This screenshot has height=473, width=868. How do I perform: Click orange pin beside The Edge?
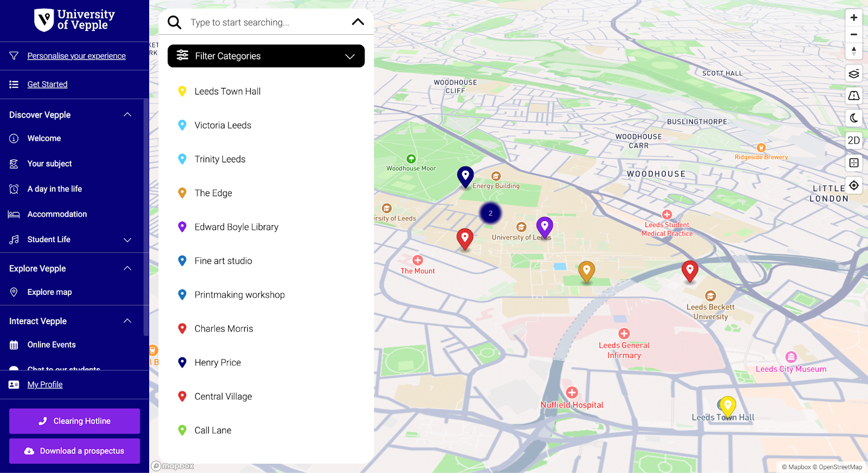[182, 193]
